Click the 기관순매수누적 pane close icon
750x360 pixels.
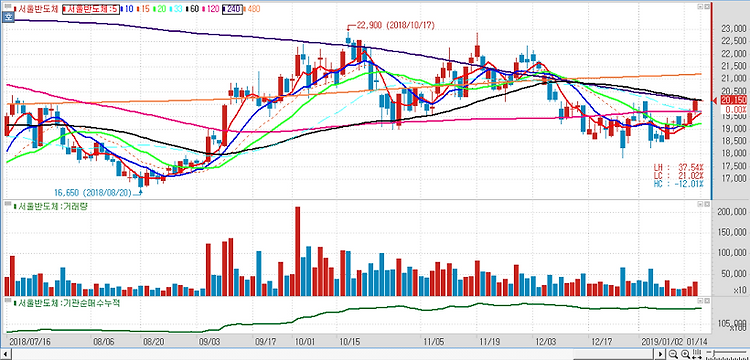(706, 301)
